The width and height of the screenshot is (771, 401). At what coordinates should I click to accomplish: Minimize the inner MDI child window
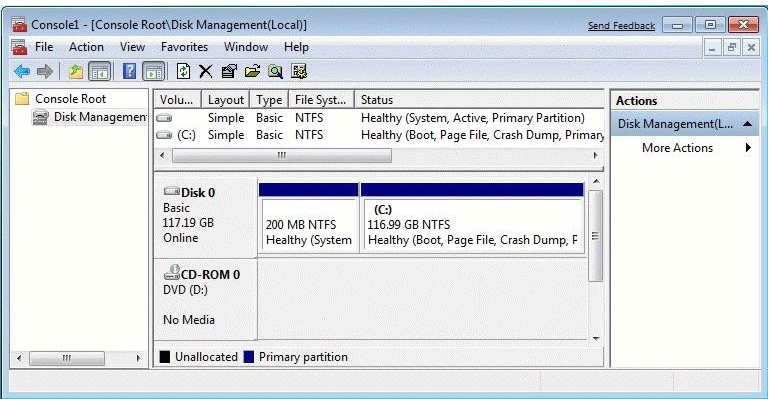712,48
